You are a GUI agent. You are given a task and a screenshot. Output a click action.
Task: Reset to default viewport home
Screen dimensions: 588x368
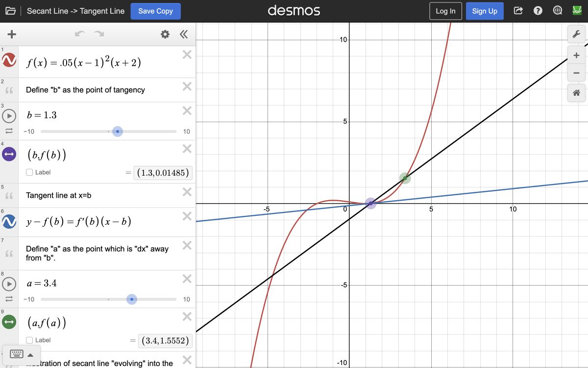(x=577, y=93)
